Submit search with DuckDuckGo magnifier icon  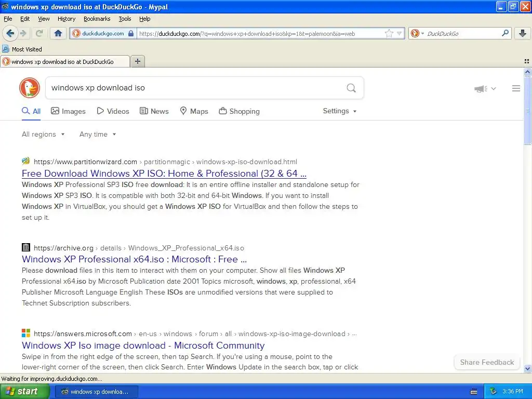click(351, 88)
